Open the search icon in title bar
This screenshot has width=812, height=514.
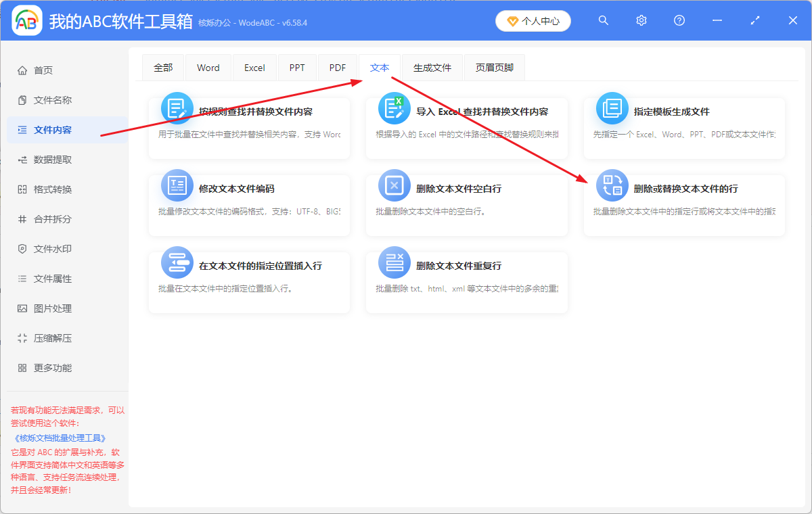tap(603, 20)
